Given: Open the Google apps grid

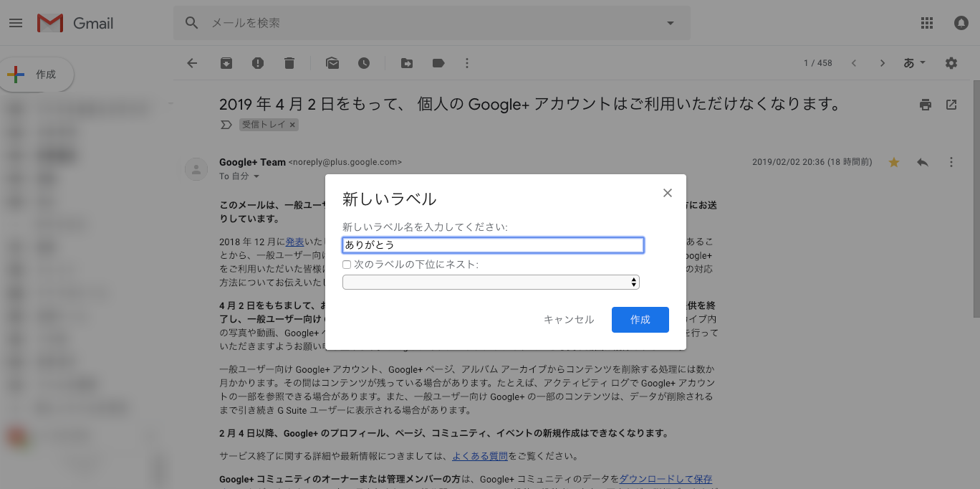Looking at the screenshot, I should click(x=927, y=23).
